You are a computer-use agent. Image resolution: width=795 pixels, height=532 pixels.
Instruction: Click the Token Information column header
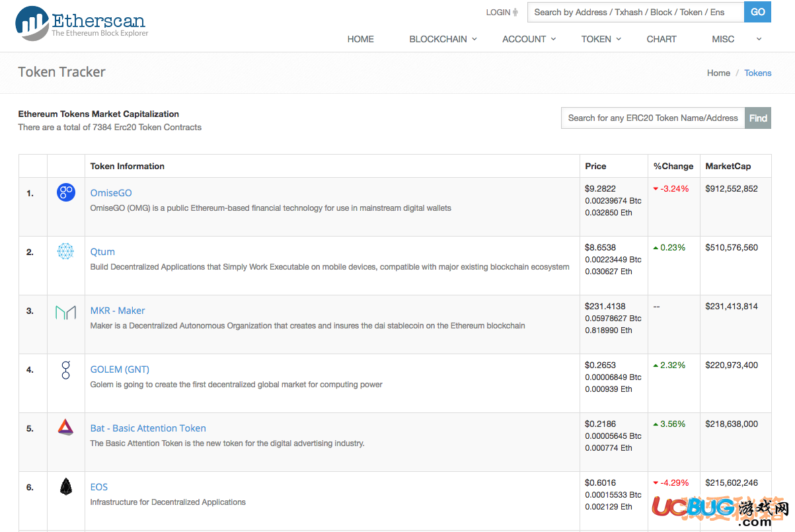128,167
